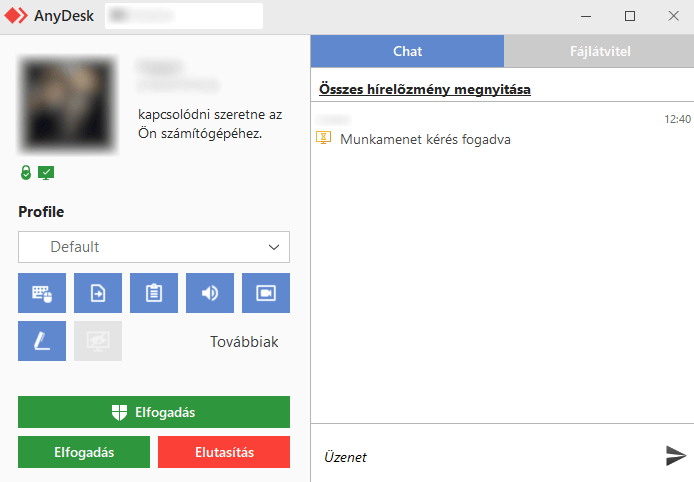Click the blurred user avatar thumbnail

click(x=68, y=105)
